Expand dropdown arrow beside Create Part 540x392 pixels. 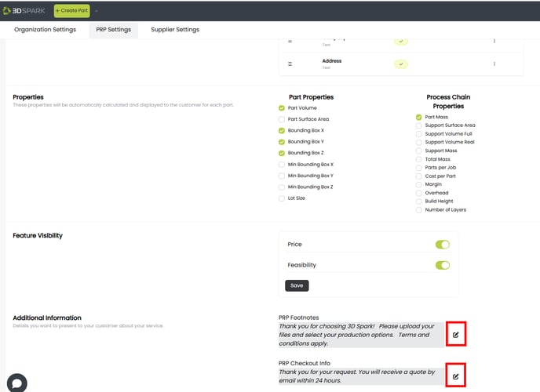tap(97, 11)
